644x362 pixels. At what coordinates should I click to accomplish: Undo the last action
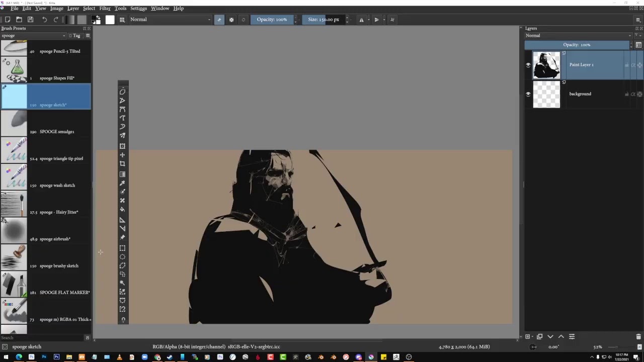pos(44,20)
